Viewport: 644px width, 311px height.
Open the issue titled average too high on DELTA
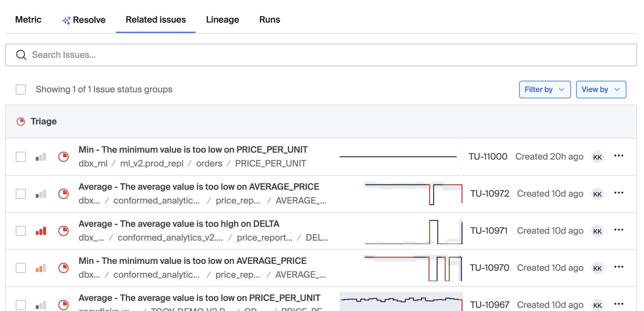click(x=179, y=224)
